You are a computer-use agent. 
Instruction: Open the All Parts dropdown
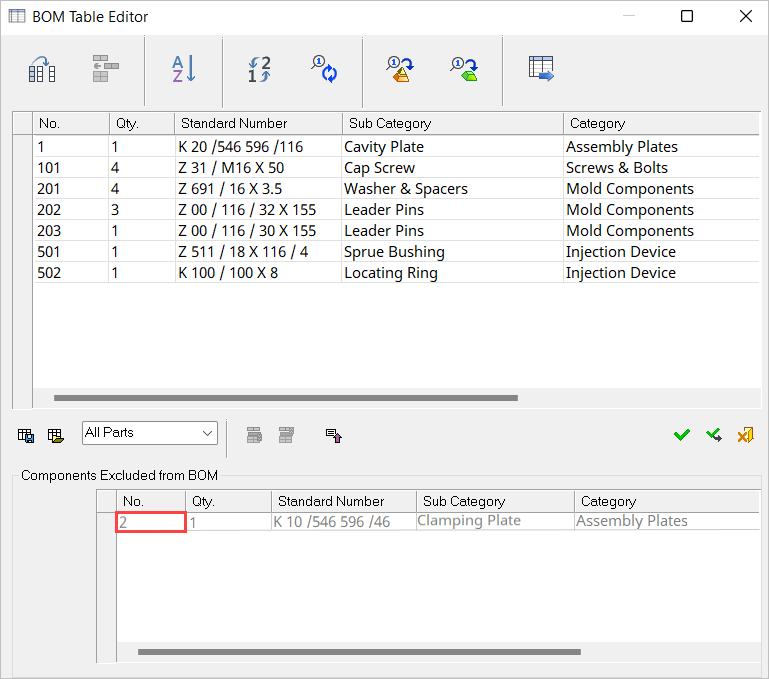tap(150, 433)
